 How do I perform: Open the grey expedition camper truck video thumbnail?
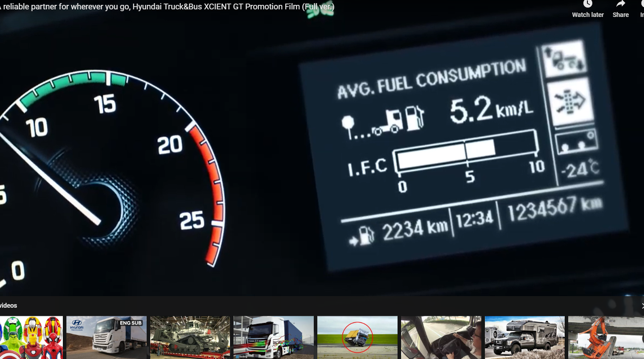(x=525, y=338)
